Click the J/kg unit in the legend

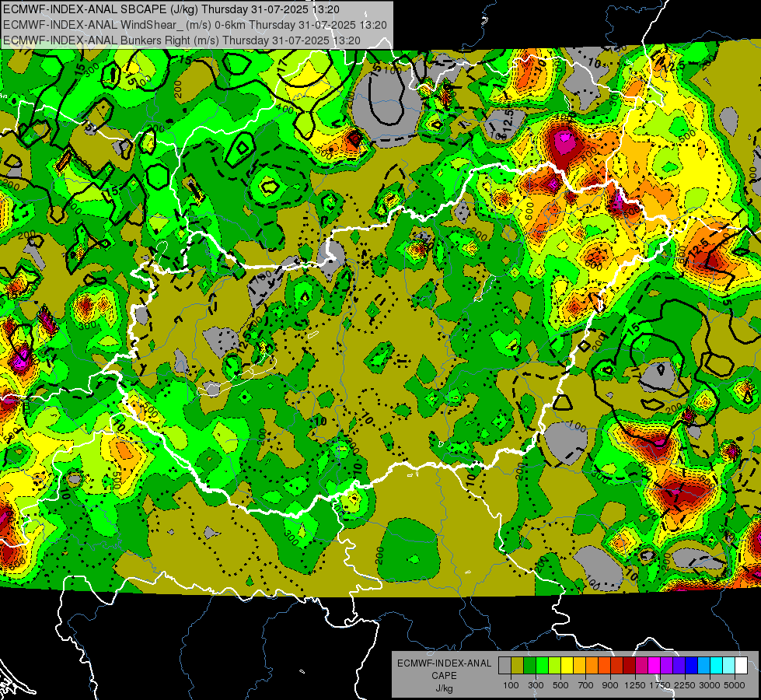(x=445, y=688)
